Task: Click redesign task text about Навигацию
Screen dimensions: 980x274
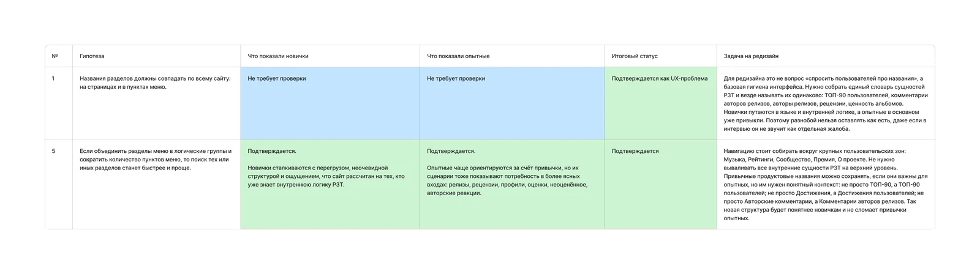Action: tap(824, 185)
